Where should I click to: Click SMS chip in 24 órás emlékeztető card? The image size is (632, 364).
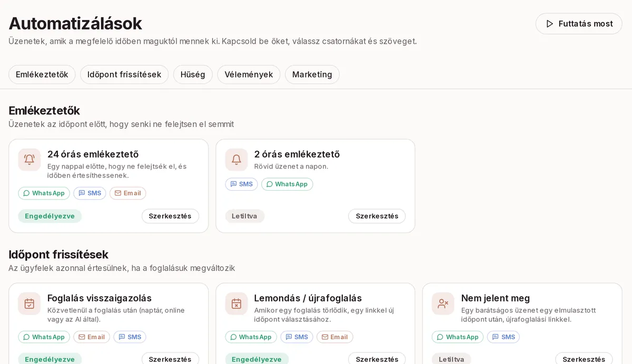click(x=90, y=193)
